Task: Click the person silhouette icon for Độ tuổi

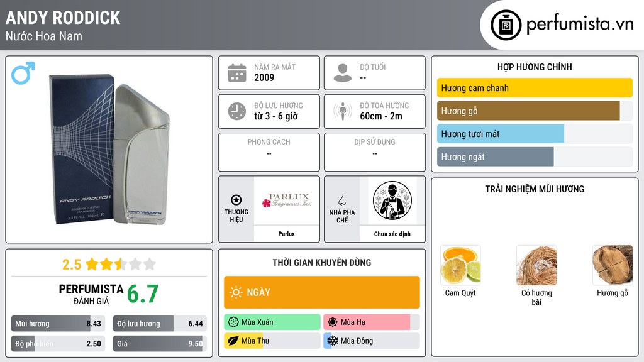Action: pos(343,73)
